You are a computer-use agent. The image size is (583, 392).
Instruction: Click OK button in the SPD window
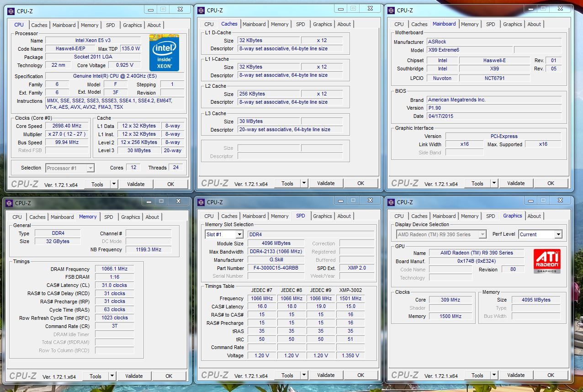point(360,375)
